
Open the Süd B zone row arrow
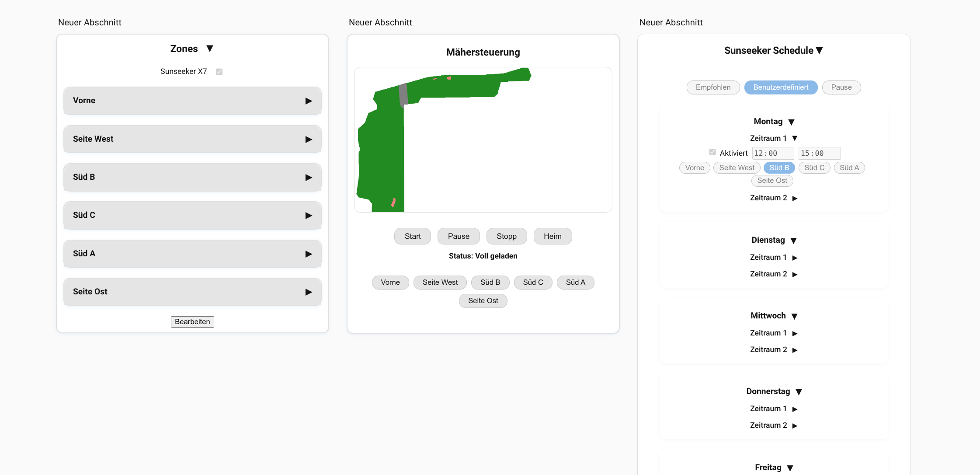point(309,178)
